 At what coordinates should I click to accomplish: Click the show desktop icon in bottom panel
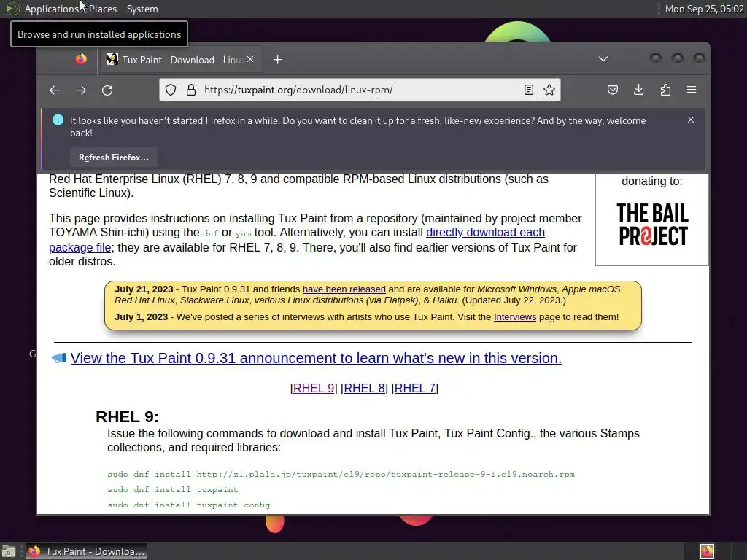pyautogui.click(x=8, y=551)
